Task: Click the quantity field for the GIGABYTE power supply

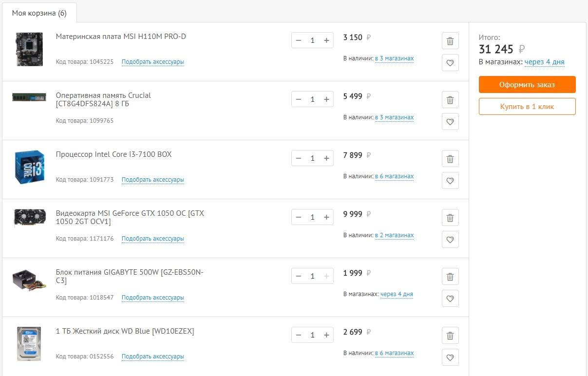Action: point(312,276)
